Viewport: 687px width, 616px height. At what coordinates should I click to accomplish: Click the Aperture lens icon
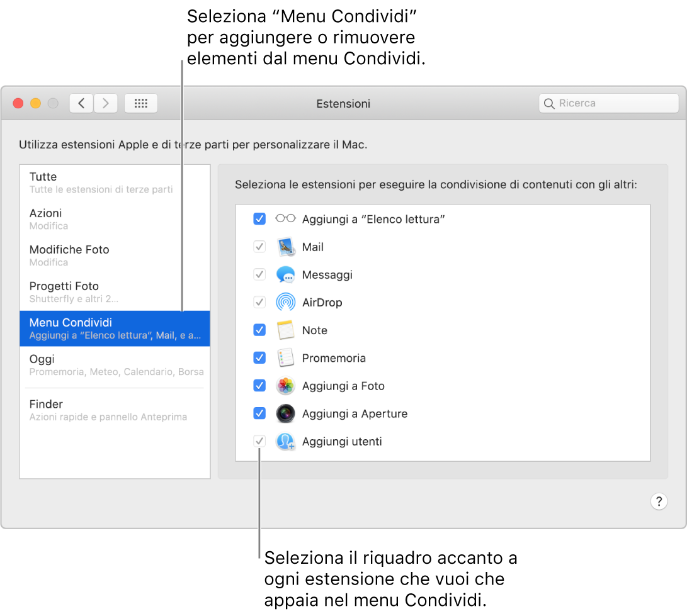[x=285, y=413]
